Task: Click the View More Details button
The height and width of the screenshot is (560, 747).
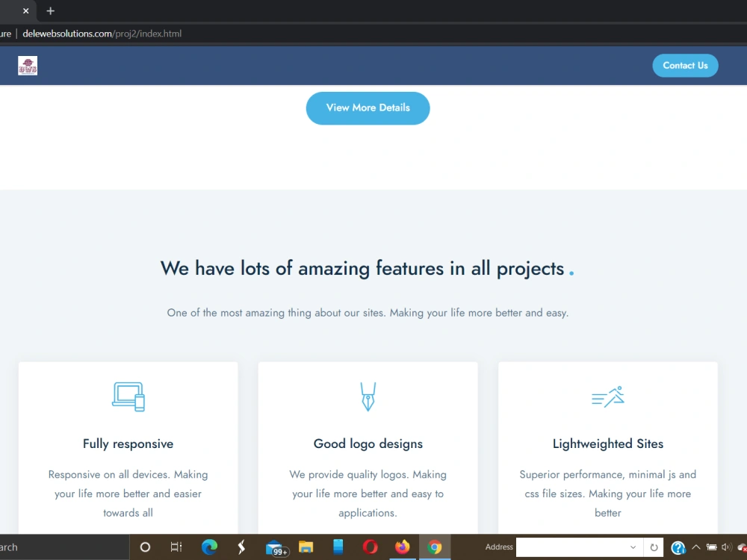Action: [x=368, y=108]
